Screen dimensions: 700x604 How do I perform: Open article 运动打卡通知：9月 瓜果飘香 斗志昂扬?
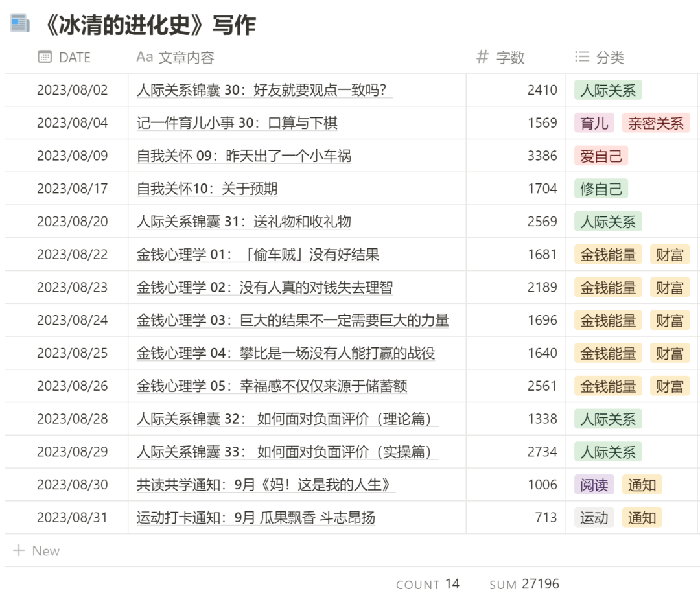tap(256, 517)
